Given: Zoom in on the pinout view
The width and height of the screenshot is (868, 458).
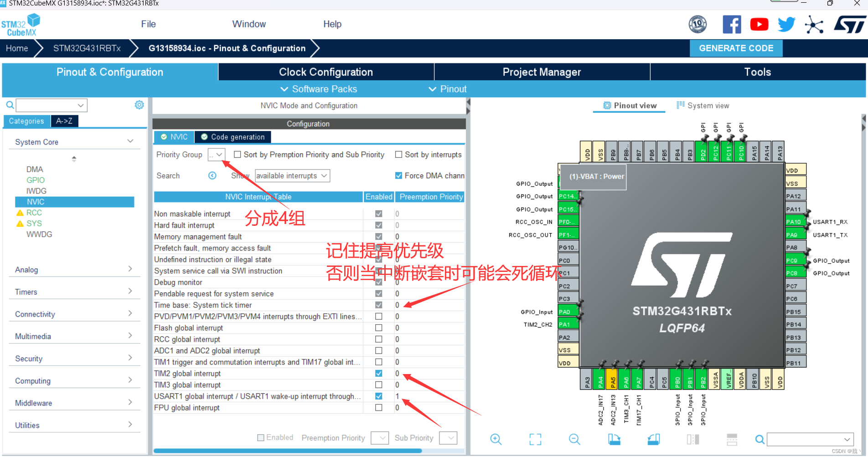Looking at the screenshot, I should [x=496, y=439].
